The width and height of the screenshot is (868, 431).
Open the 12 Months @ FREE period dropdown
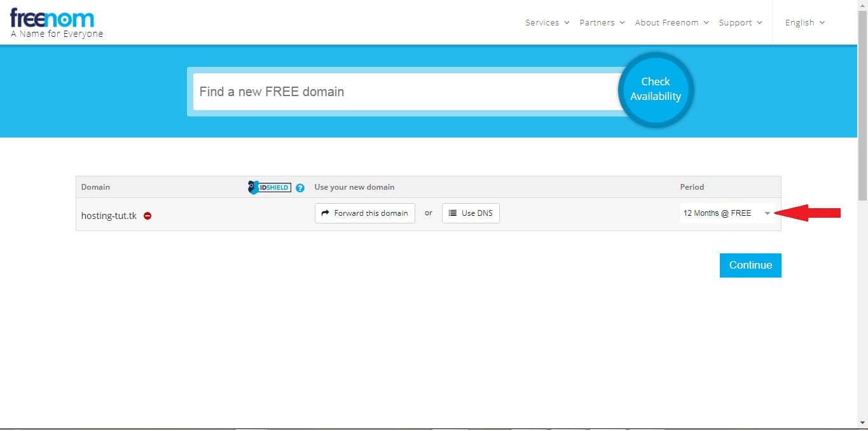727,213
